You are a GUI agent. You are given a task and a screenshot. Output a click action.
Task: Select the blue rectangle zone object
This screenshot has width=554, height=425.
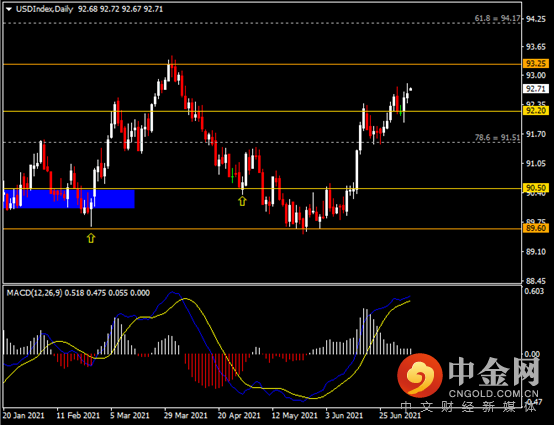point(69,199)
